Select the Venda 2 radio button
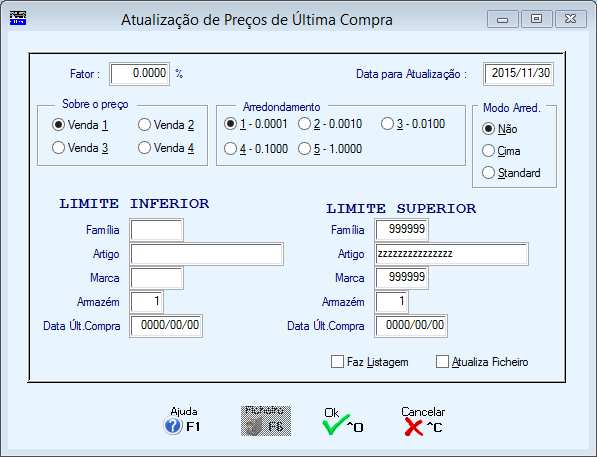Image resolution: width=597 pixels, height=457 pixels. [x=144, y=125]
